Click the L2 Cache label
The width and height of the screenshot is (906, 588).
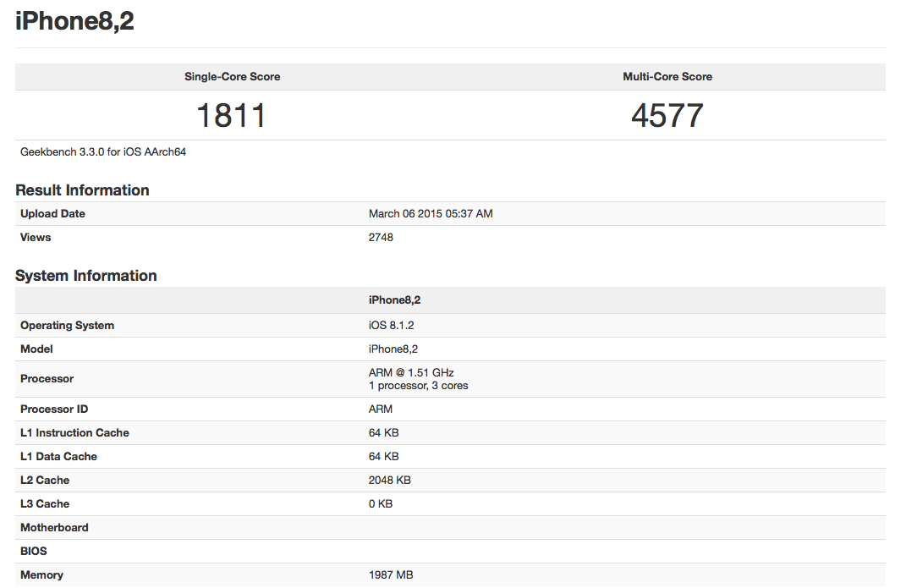45,480
